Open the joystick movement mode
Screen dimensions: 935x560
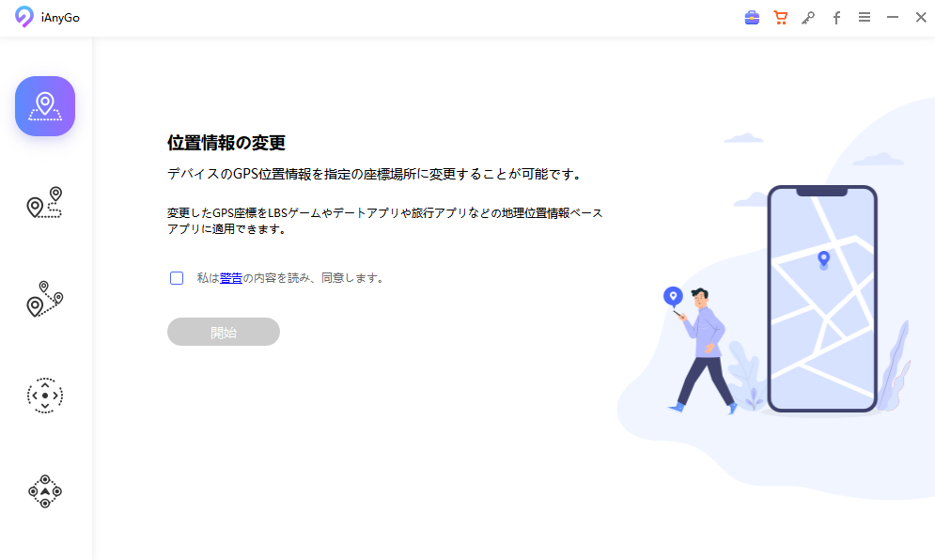click(x=45, y=396)
